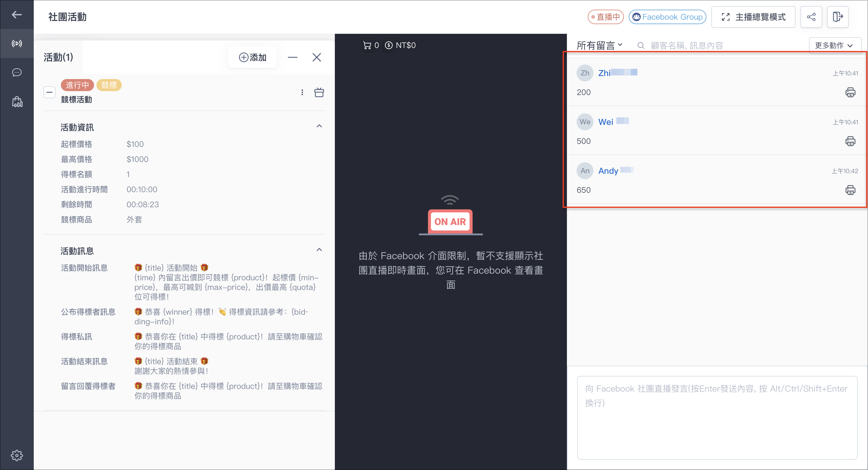Go back with the left arrow icon
This screenshot has width=868, height=470.
[17, 14]
